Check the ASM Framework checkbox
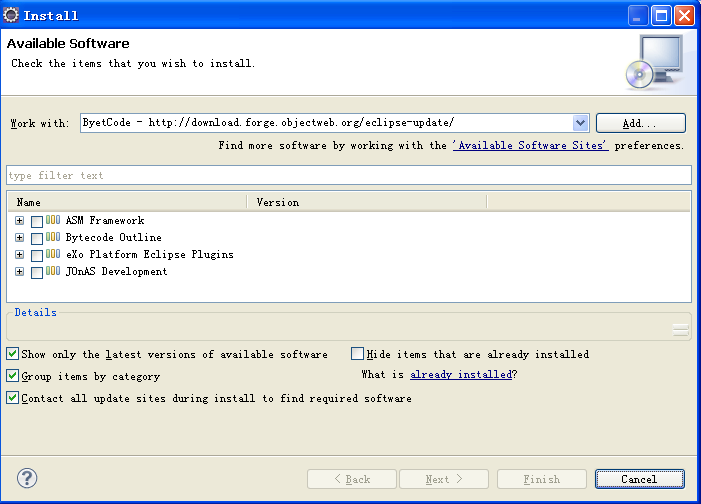The height and width of the screenshot is (504, 701). [37, 221]
